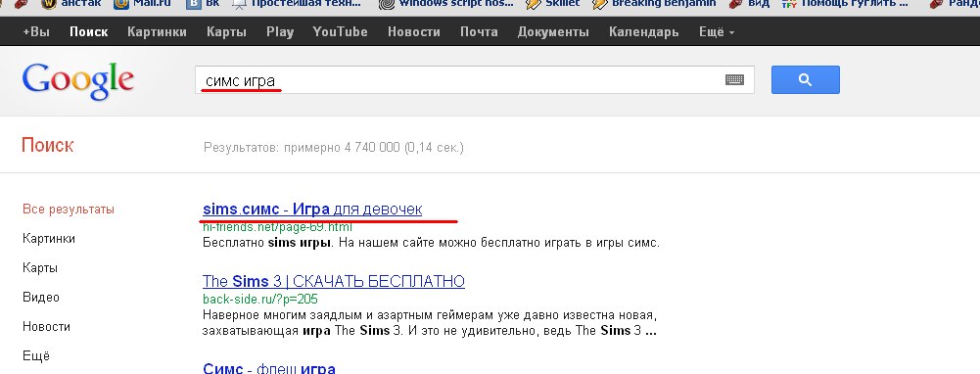Open the 'вид' bookmark
Viewport: 980px width, 374px height.
[x=749, y=4]
